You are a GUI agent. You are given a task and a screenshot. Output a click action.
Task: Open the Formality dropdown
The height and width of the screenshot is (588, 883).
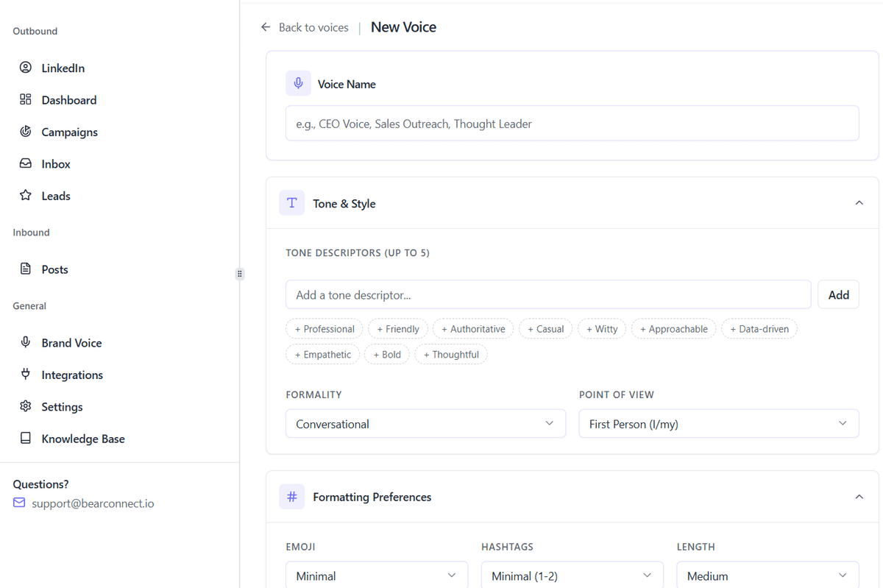425,424
